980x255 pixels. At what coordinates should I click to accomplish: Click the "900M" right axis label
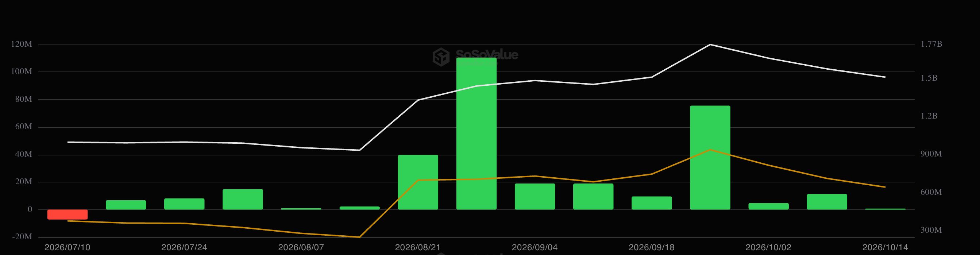click(x=931, y=154)
